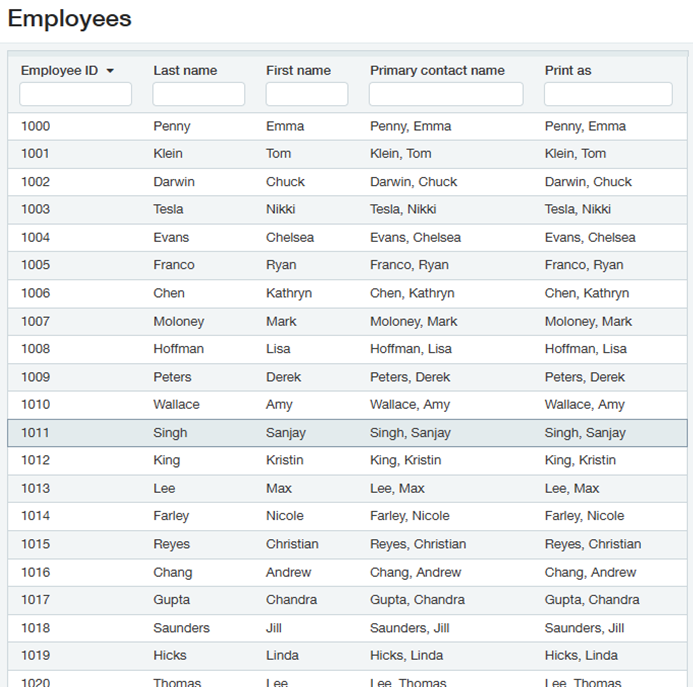Viewport: 693px width, 687px height.
Task: Click first name Kathryn
Action: (289, 293)
